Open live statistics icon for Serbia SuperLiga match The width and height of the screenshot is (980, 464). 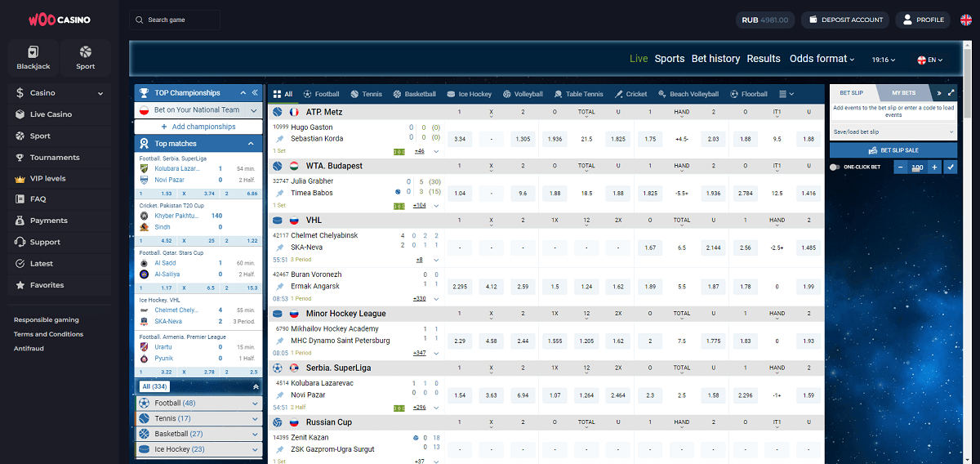[x=399, y=407]
